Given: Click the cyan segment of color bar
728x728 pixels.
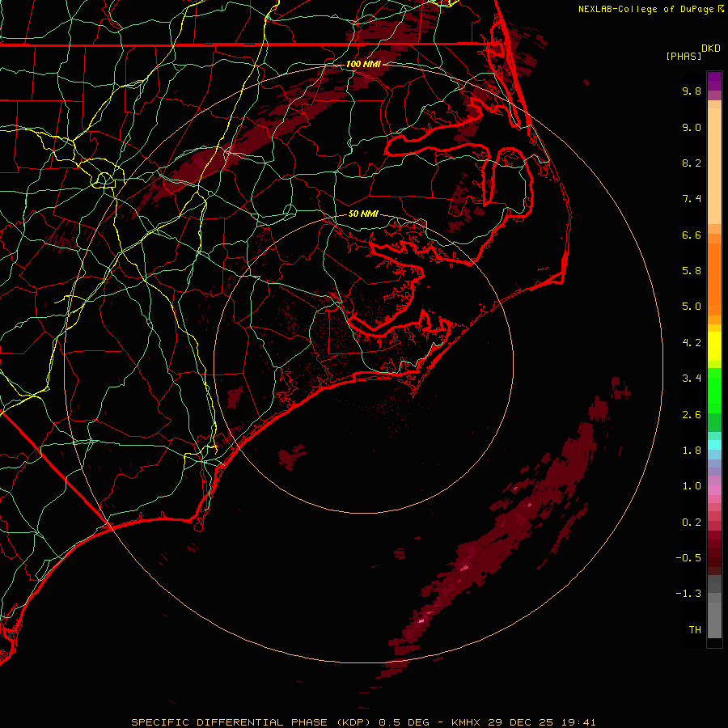Looking at the screenshot, I should tap(714, 445).
